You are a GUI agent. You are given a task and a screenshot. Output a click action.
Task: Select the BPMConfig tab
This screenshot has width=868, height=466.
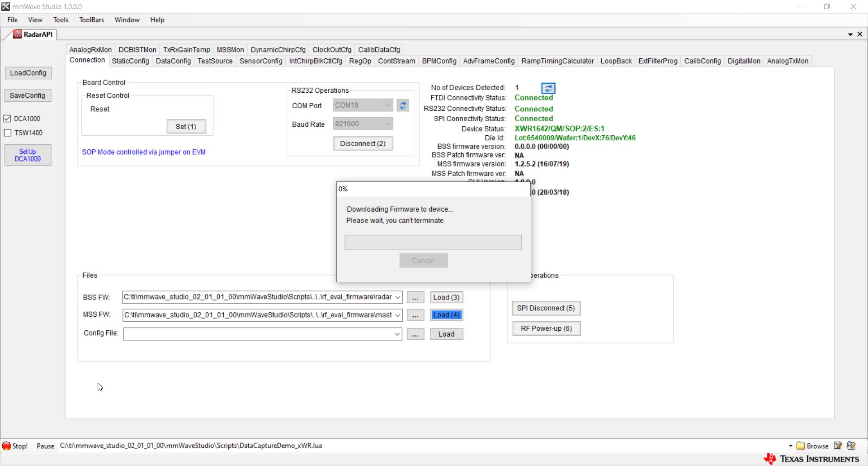click(x=439, y=61)
